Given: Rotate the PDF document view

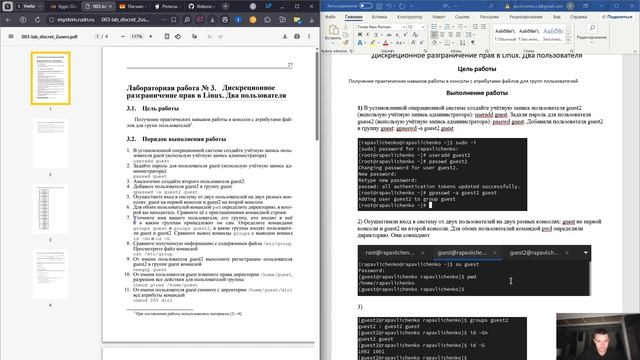Looking at the screenshot, I should [x=178, y=36].
